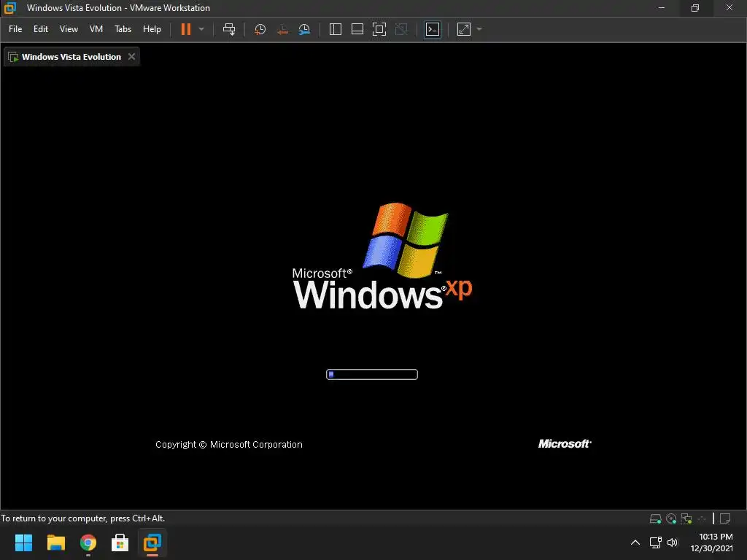Click the network adapter status icon
Screen dimensions: 747x560
(686, 518)
